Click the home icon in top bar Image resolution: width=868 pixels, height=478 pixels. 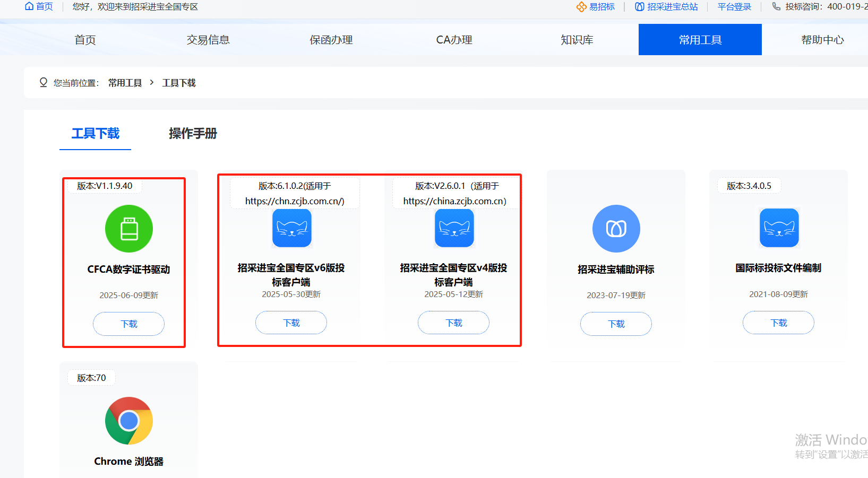(29, 6)
